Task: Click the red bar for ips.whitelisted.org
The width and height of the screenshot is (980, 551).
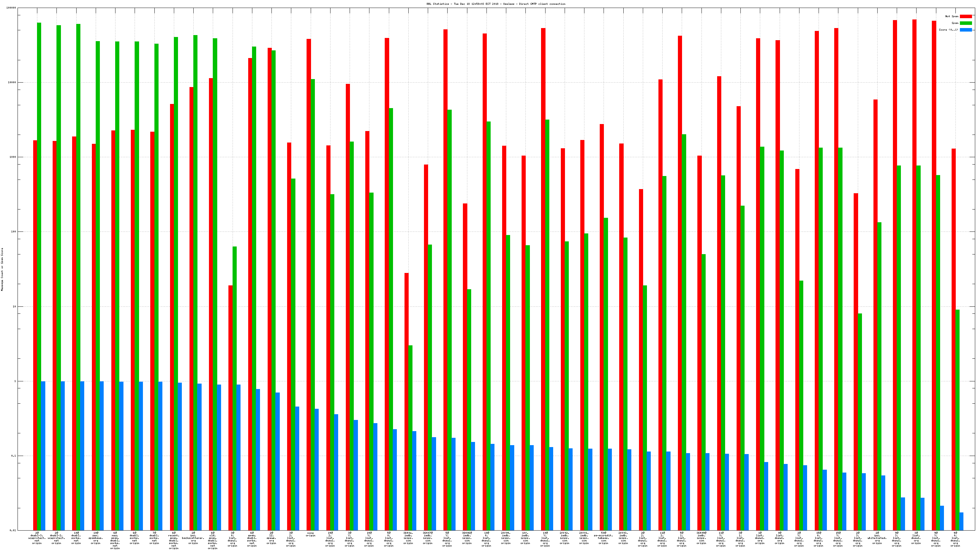Action: (875, 304)
